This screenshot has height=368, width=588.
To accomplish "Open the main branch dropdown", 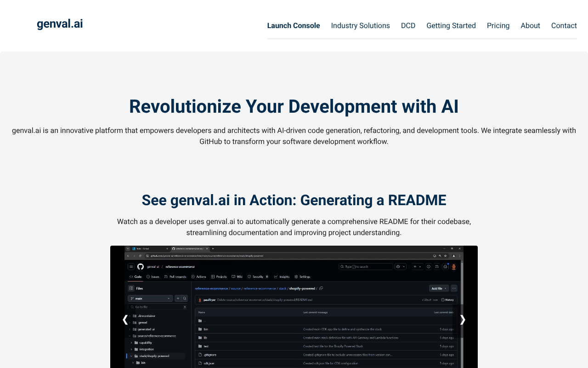I will tap(150, 298).
